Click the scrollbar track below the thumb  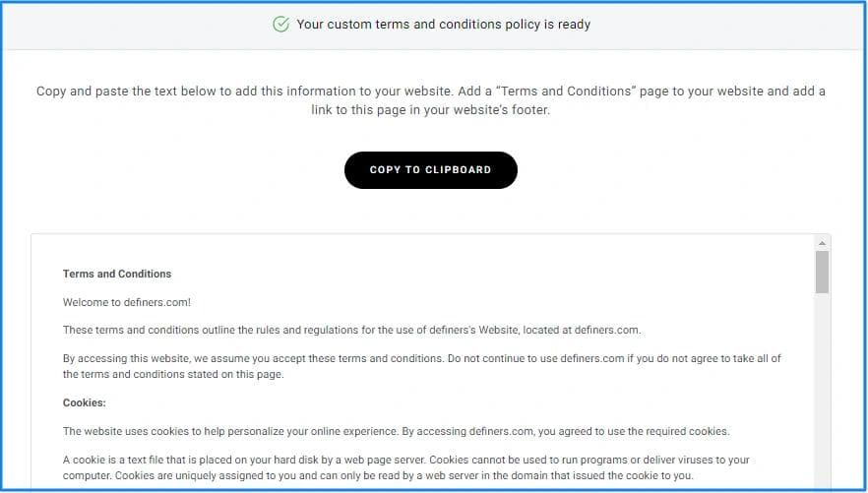(822, 394)
